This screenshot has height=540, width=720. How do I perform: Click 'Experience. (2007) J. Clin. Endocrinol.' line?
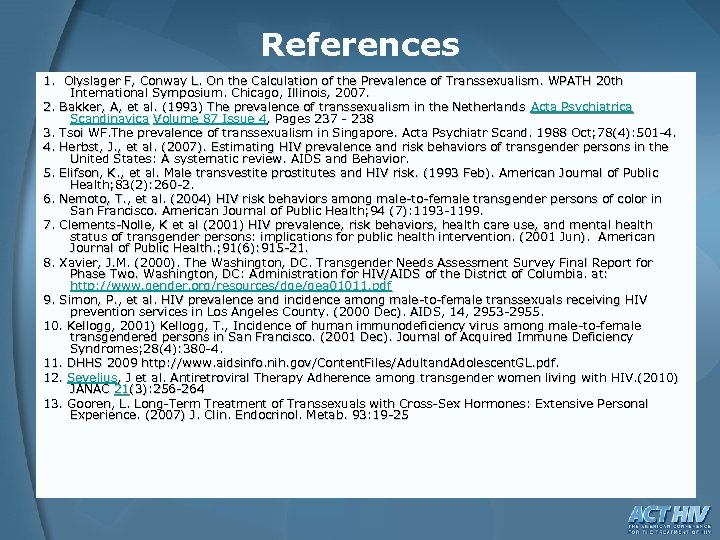[x=239, y=416]
